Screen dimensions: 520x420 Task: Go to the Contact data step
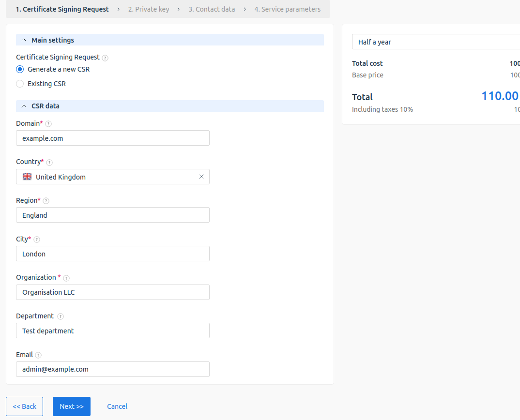212,9
